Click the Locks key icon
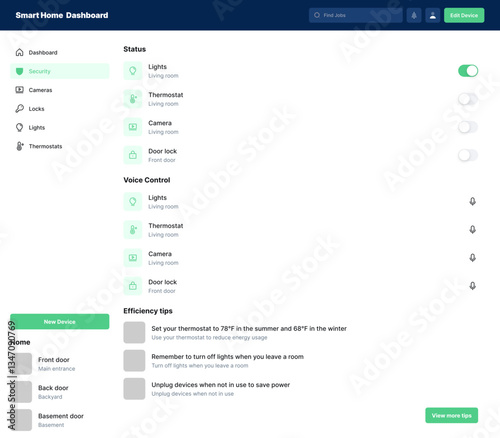The height and width of the screenshot is (438, 500). coord(20,108)
